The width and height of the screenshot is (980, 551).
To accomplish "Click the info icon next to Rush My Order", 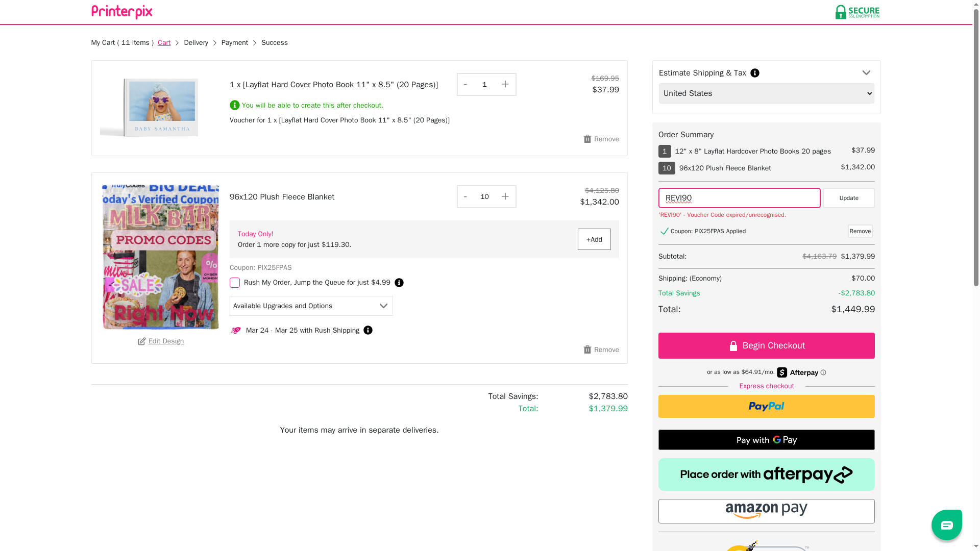I will click(399, 283).
